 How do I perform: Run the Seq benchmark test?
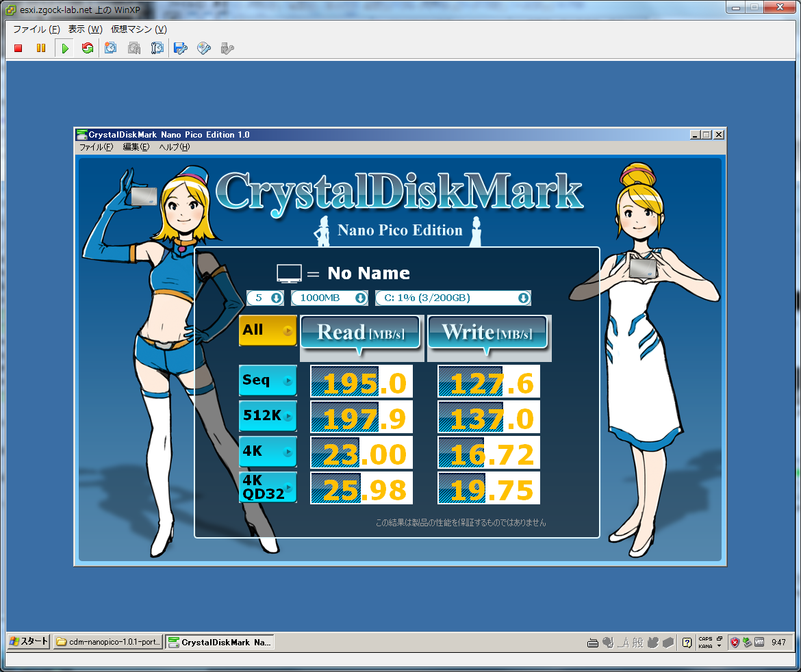[x=268, y=380]
